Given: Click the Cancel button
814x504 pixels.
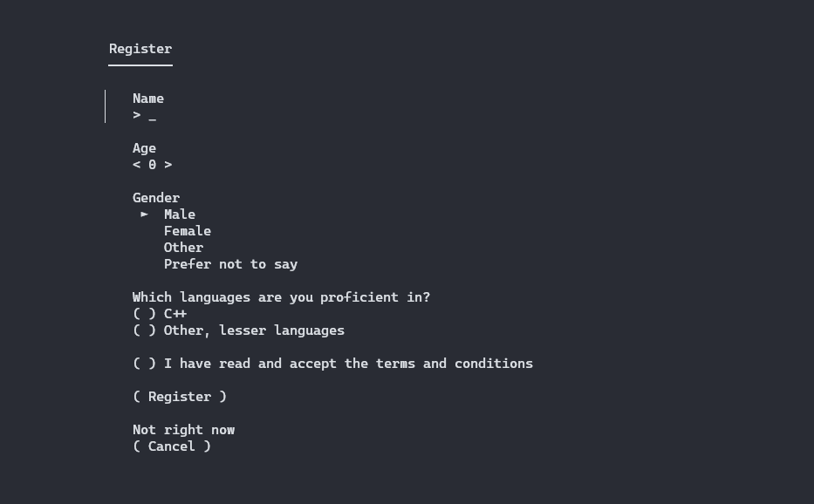Looking at the screenshot, I should pos(172,446).
